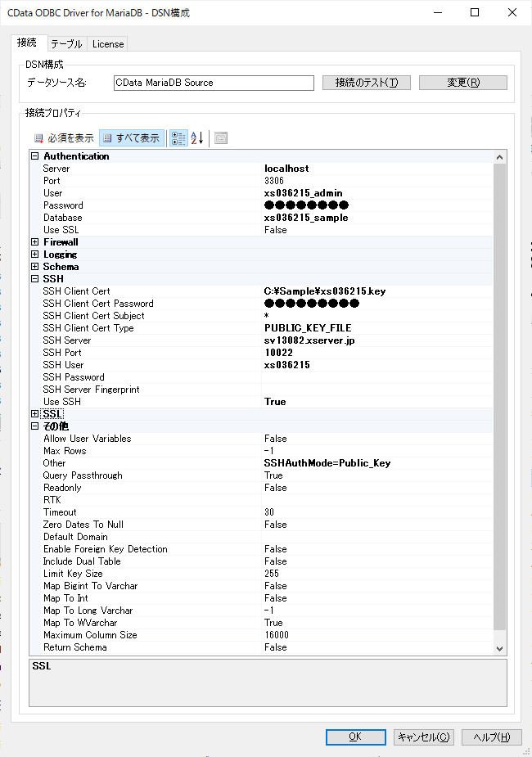The width and height of the screenshot is (532, 757).
Task: Expand the Schema section
Action: click(x=34, y=267)
